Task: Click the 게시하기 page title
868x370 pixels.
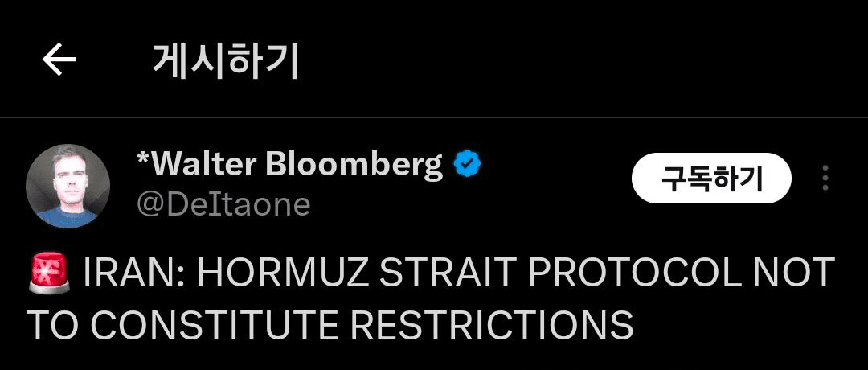Action: (226, 60)
